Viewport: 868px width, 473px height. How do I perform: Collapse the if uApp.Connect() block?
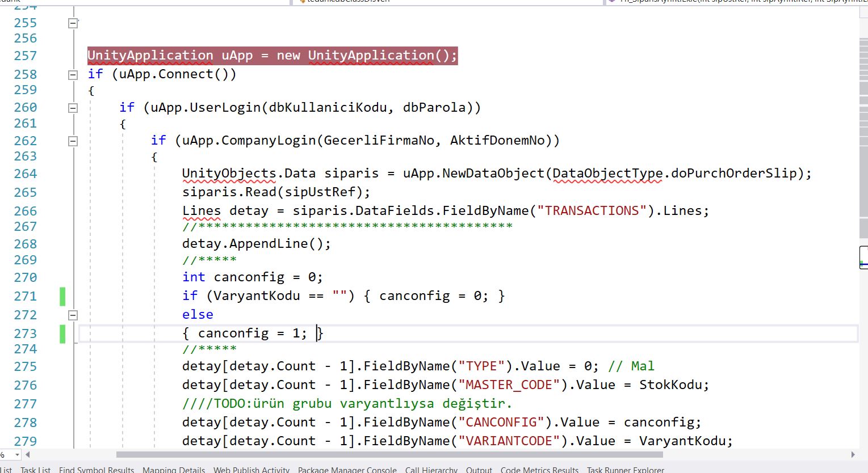[73, 74]
